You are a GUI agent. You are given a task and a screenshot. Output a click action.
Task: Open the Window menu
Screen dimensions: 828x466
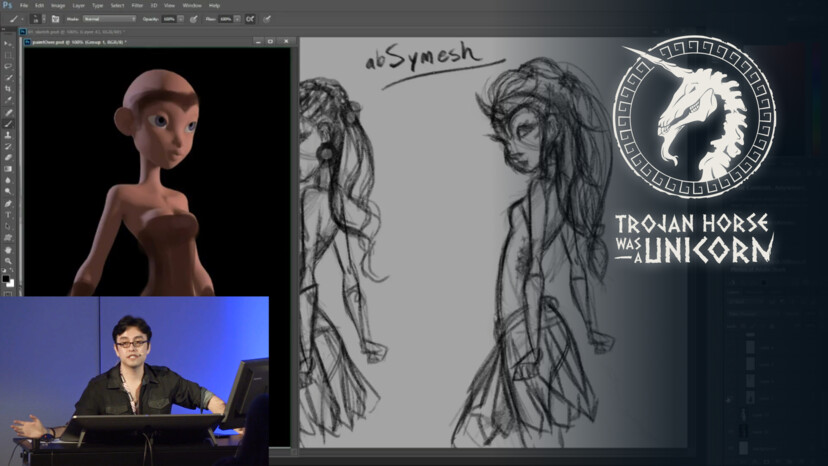click(x=192, y=5)
